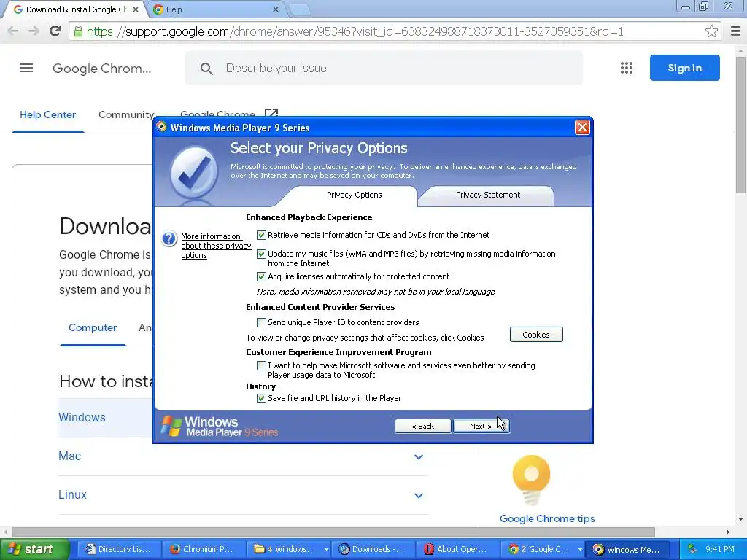Close the Windows Media Player dialog
This screenshot has width=747, height=560.
coord(582,127)
